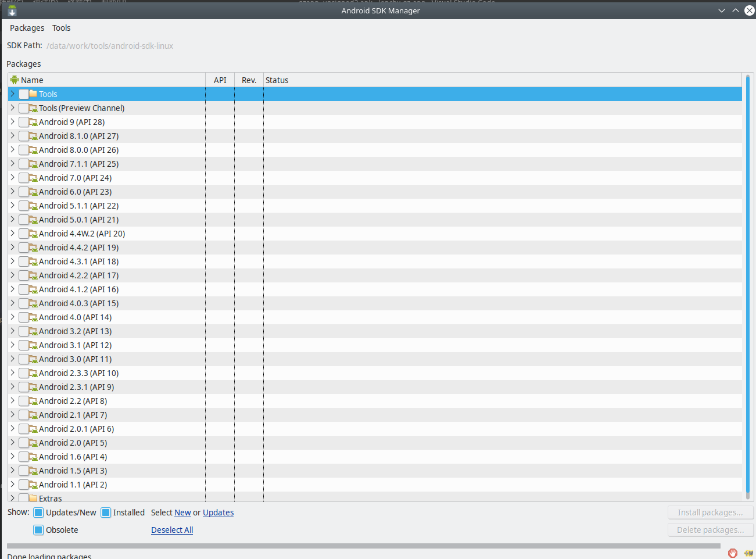Check the Tools (Preview Channel) checkbox
The image size is (756, 559).
(x=23, y=108)
